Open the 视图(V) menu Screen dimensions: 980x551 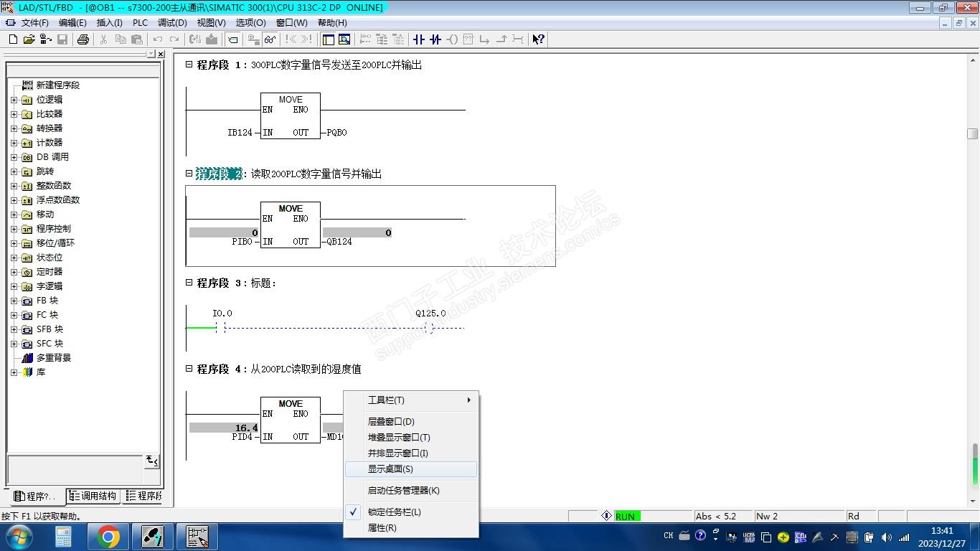click(211, 23)
